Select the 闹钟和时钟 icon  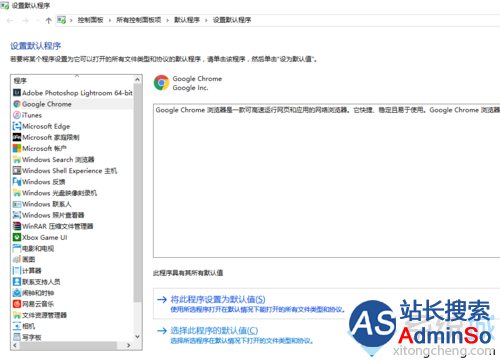click(x=17, y=293)
